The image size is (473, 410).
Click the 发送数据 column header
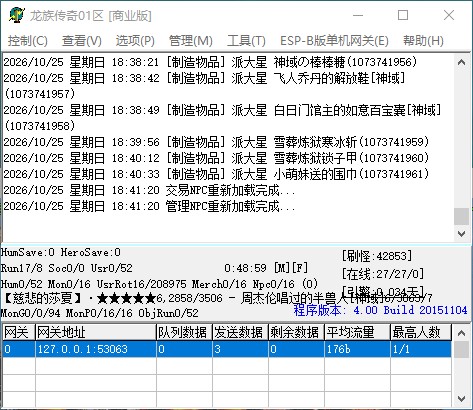pos(240,332)
